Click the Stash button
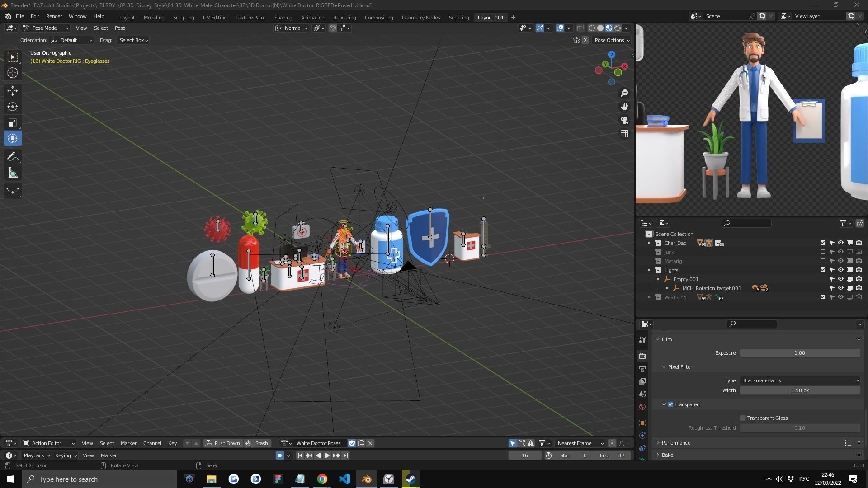This screenshot has height=488, width=868. [257, 443]
